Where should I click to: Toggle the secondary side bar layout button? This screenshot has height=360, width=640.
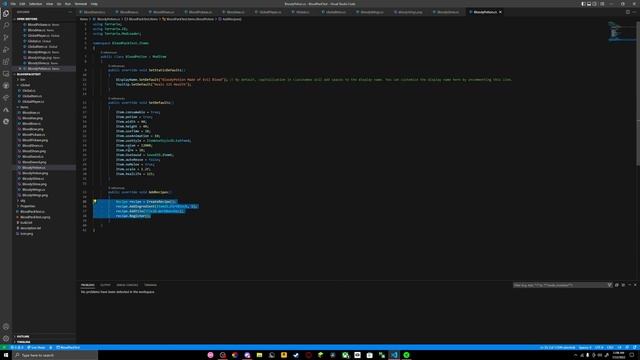(x=595, y=4)
